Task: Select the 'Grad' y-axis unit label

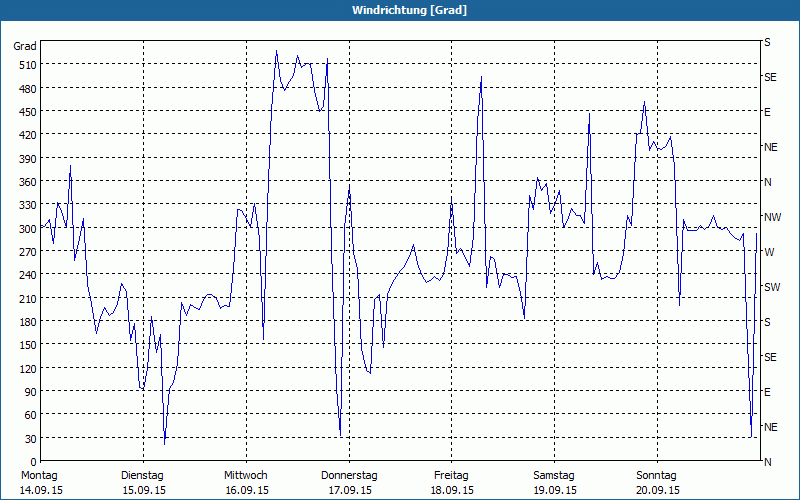Action: (25, 46)
